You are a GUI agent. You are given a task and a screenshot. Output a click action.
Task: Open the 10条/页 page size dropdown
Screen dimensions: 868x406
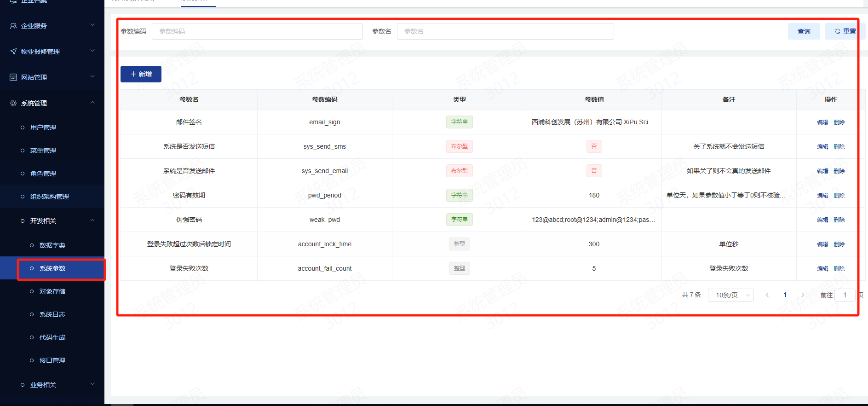click(x=730, y=295)
